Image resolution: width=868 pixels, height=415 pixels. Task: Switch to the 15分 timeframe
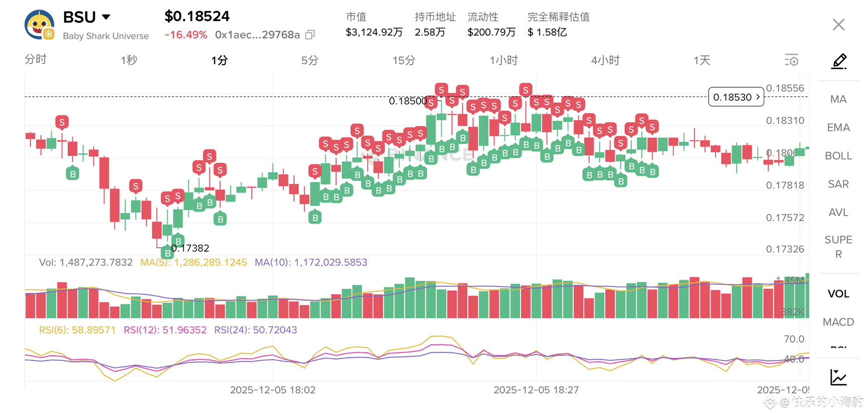click(x=404, y=60)
